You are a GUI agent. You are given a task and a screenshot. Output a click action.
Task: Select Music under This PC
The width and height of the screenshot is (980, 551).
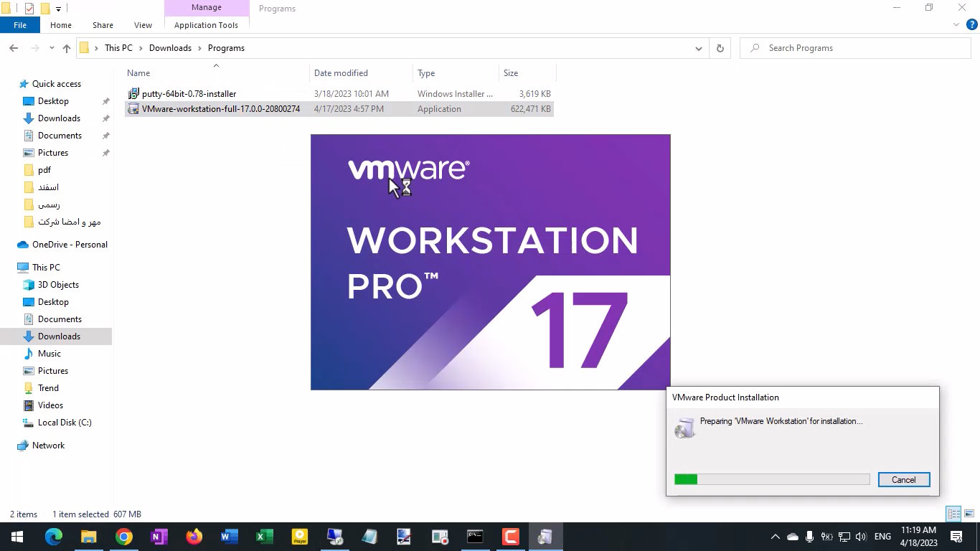click(49, 354)
